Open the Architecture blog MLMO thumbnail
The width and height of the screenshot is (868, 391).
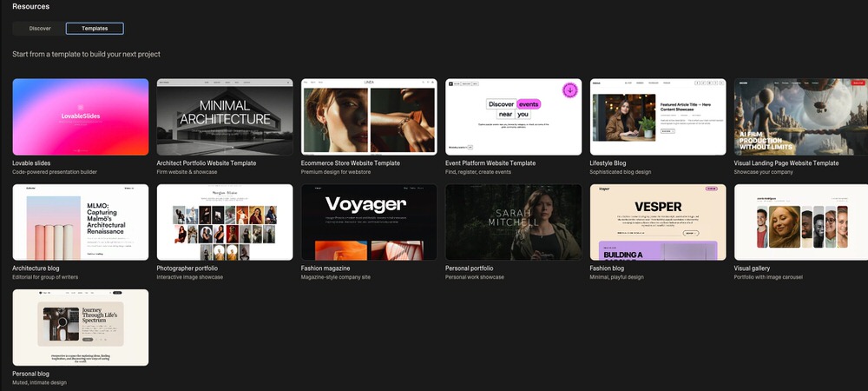80,222
